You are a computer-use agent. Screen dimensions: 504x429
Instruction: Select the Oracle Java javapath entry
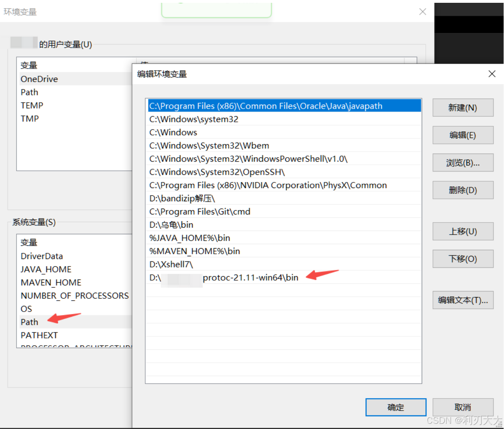tap(285, 106)
